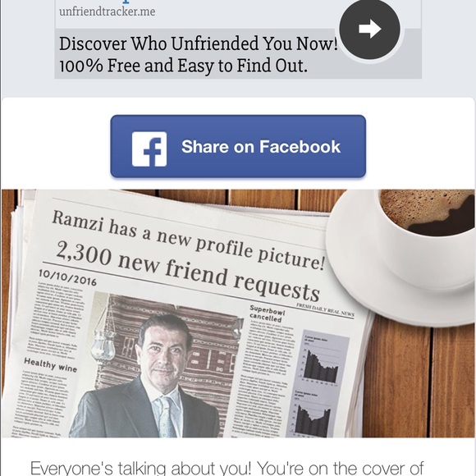Screen dimensions: 476x476
Task: Click the '2,300 new friend requests' headline
Action: coord(188,271)
